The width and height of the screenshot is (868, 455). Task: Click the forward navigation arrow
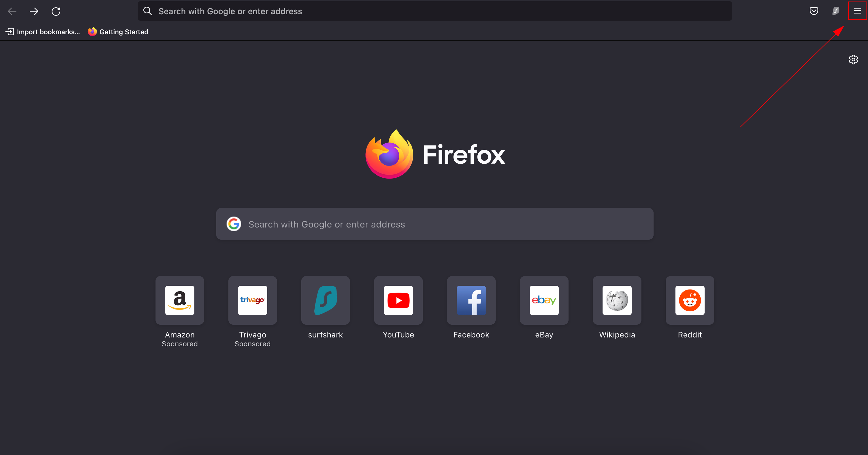point(34,12)
